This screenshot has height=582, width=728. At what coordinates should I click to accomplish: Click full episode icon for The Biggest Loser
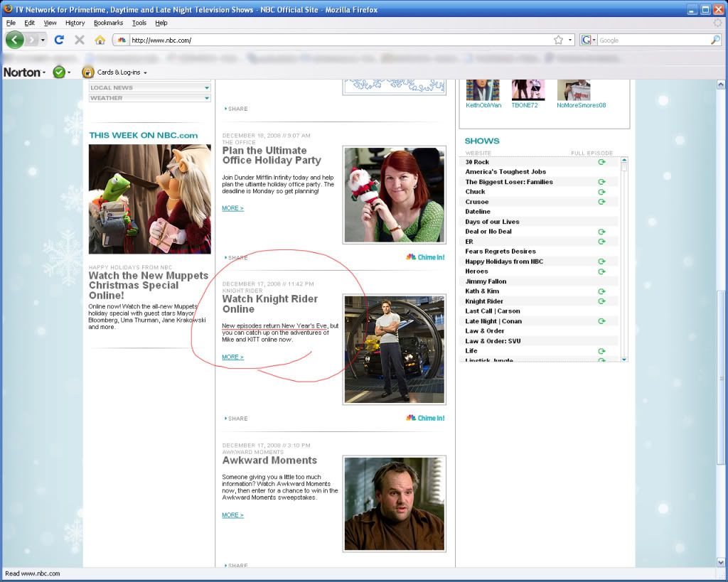(601, 182)
